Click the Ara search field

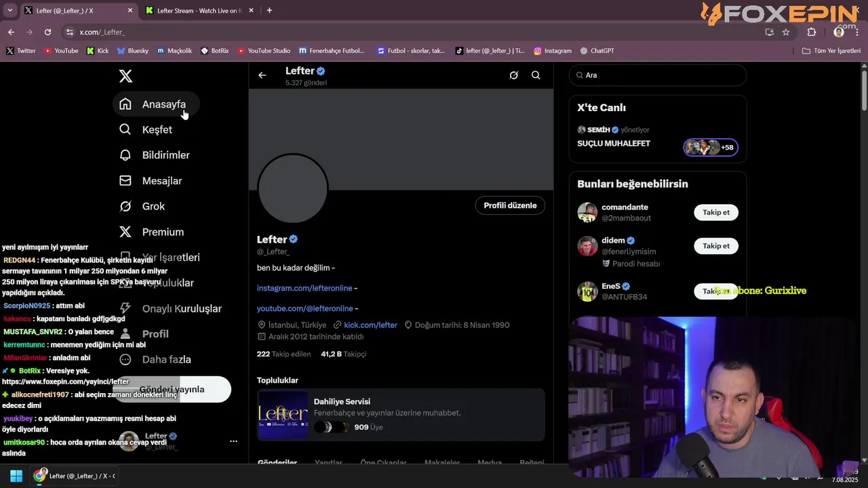[x=658, y=75]
